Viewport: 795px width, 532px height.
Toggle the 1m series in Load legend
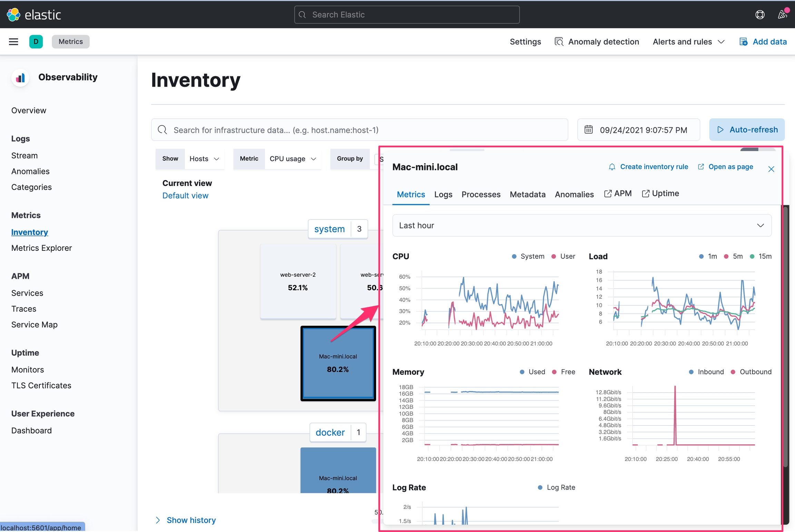708,256
